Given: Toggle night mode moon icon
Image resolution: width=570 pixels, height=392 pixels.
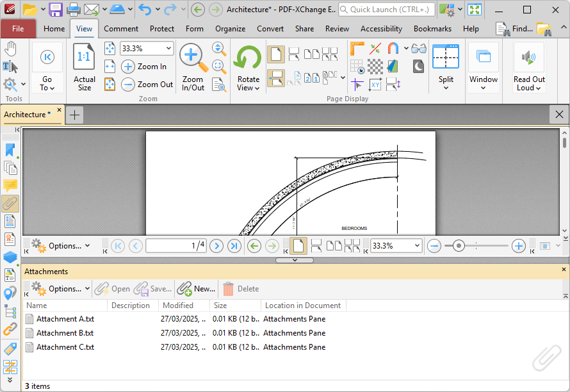Looking at the screenshot, I should [418, 67].
